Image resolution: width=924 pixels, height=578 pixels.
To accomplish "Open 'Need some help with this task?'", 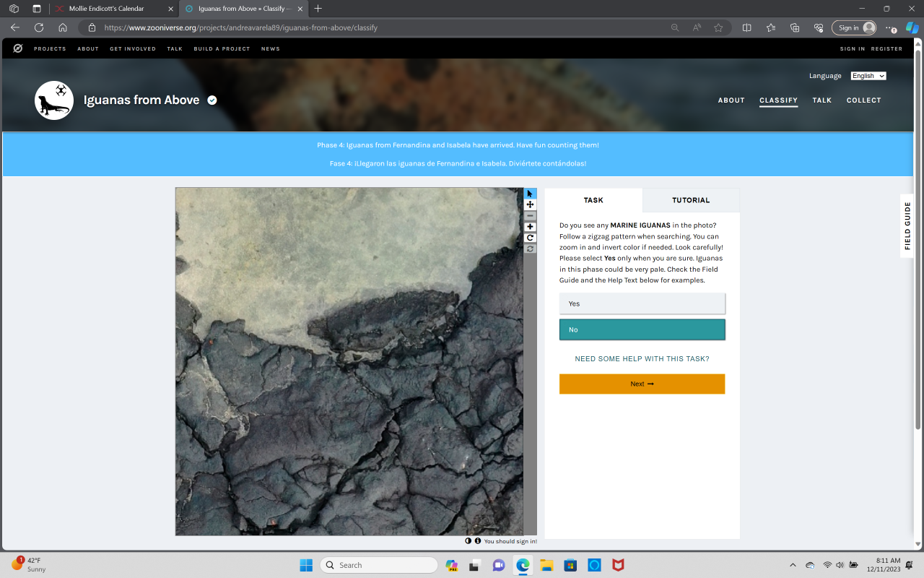I will click(x=642, y=359).
